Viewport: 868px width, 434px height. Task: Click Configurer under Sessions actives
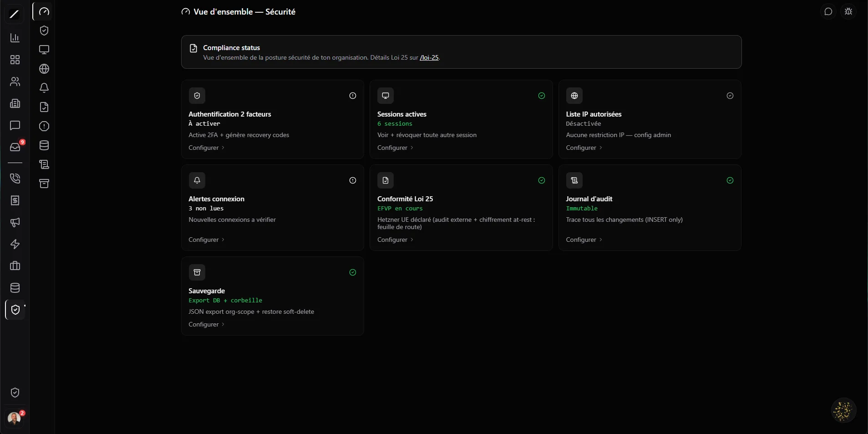[x=396, y=148]
